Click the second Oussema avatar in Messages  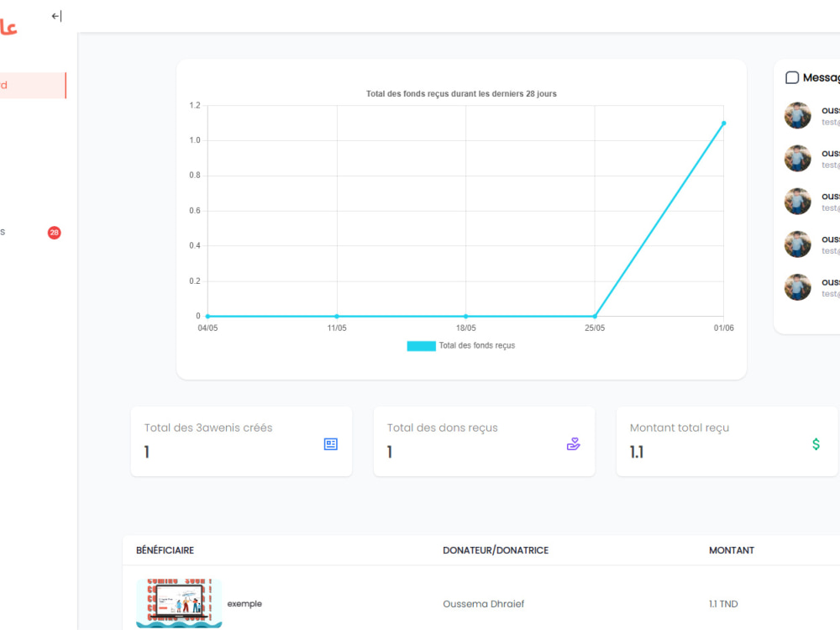[x=796, y=159]
